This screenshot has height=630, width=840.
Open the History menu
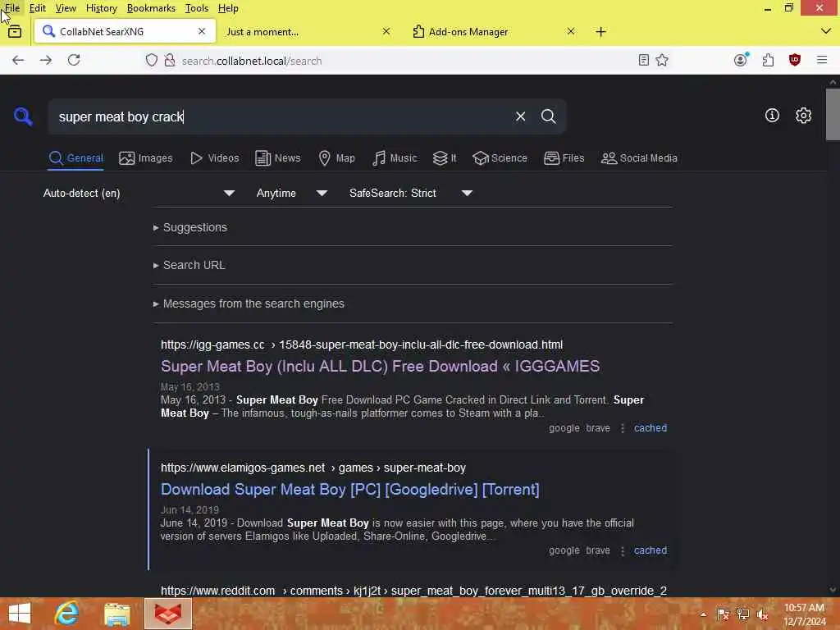click(x=101, y=8)
